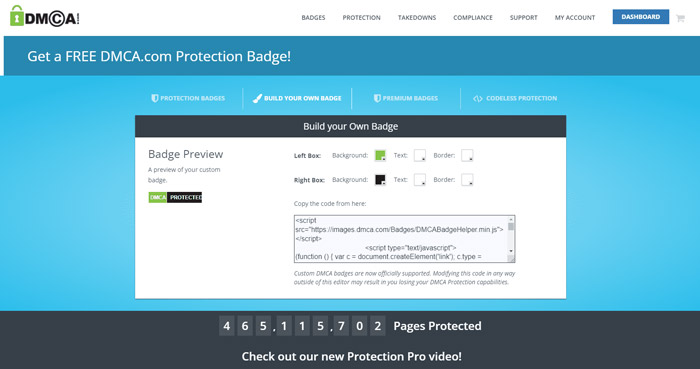The width and height of the screenshot is (700, 369).
Task: Select the code brackets icon beside Codeless Protection
Action: (x=477, y=99)
